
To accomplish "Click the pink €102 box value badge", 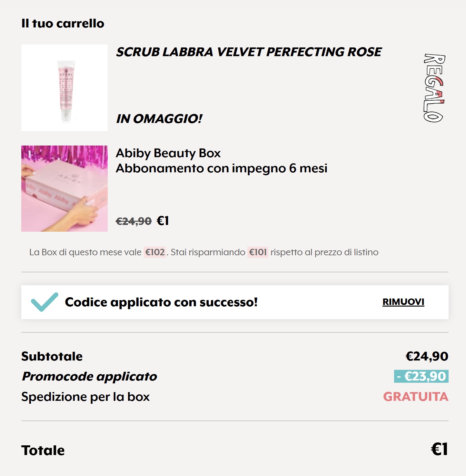I will [x=155, y=252].
